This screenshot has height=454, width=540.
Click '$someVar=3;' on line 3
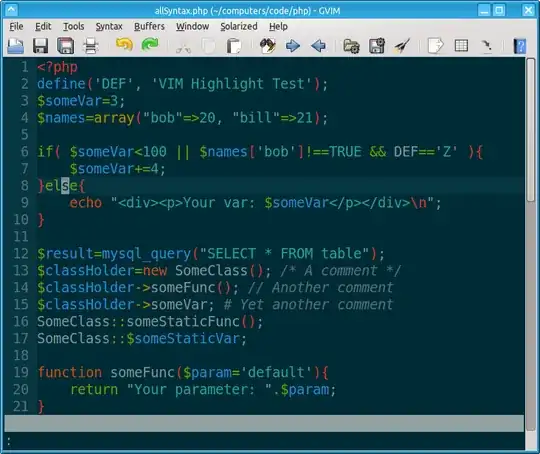(81, 101)
